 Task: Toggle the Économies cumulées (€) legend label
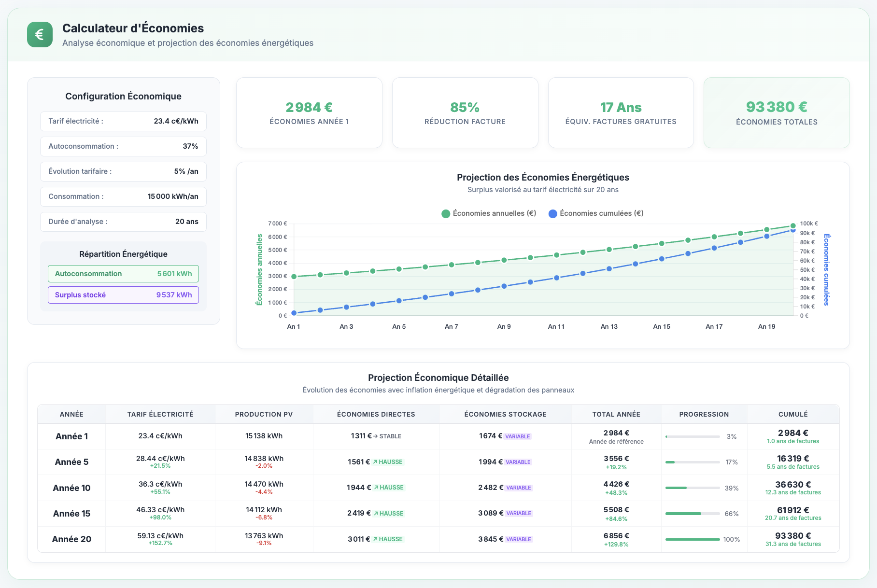click(x=601, y=213)
